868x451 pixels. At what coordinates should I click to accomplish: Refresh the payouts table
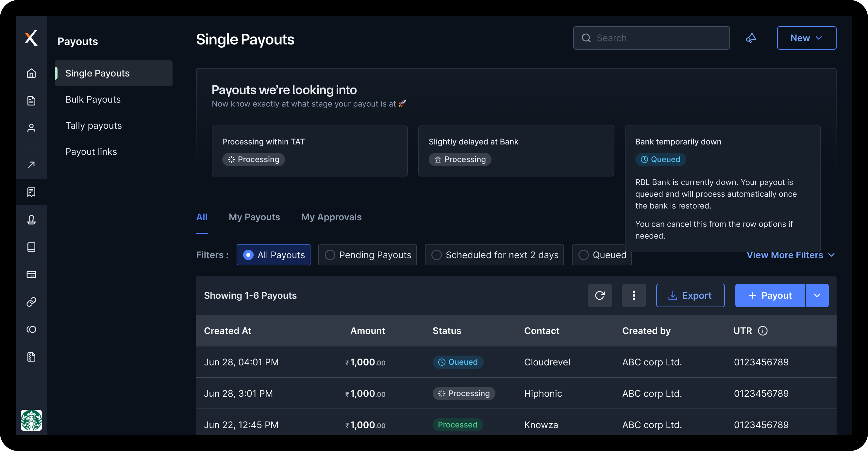[600, 295]
